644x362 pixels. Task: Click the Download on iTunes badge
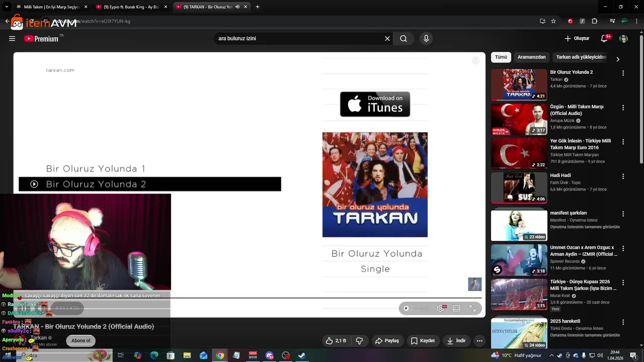point(375,104)
